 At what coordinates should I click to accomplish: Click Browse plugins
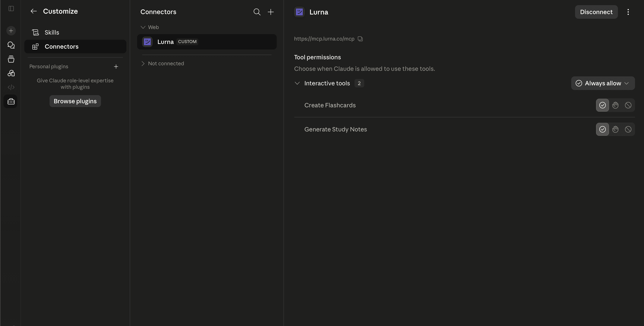click(x=75, y=101)
